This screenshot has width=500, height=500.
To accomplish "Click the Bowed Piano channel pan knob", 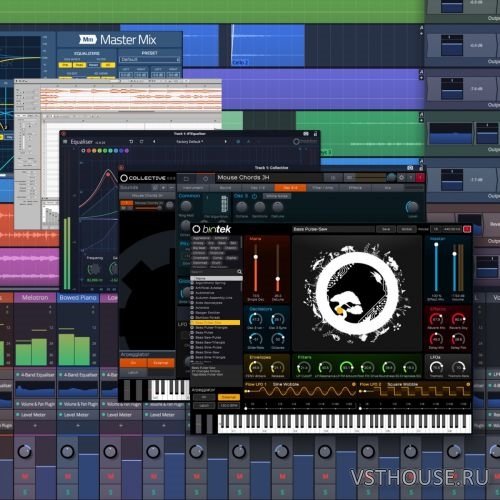I will (67, 452).
